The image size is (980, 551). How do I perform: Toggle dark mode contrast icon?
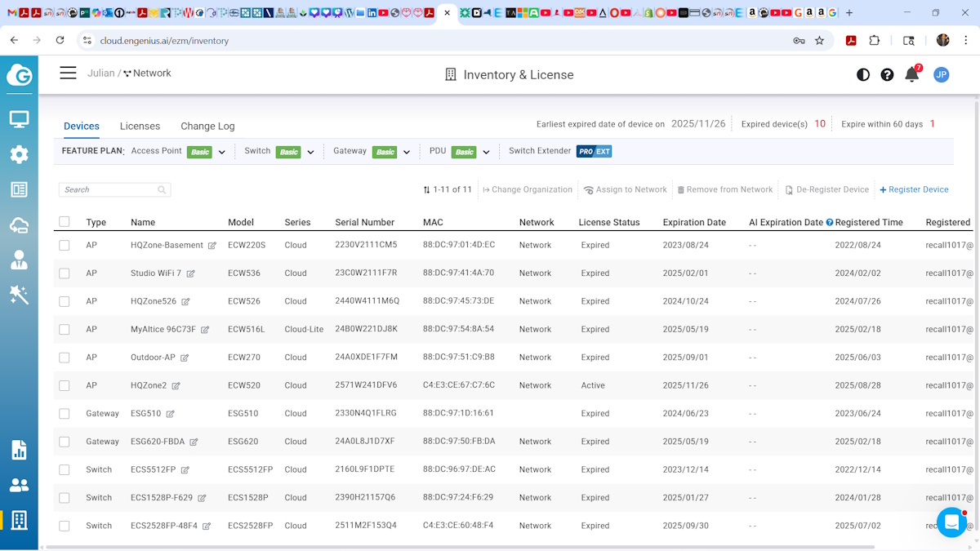click(862, 74)
